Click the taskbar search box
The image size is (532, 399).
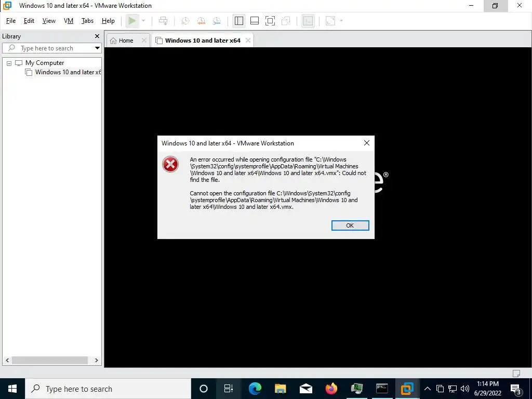point(108,389)
